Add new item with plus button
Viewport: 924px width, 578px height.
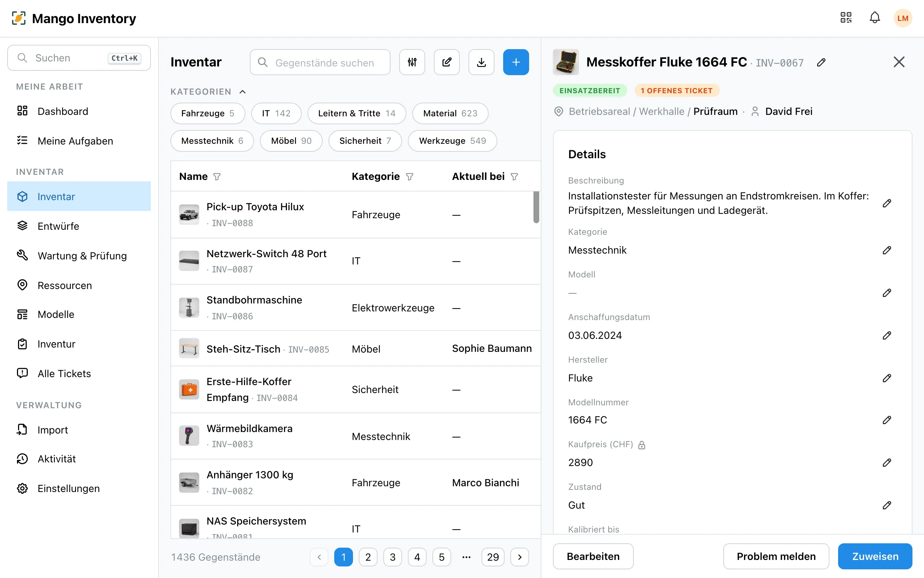tap(516, 62)
